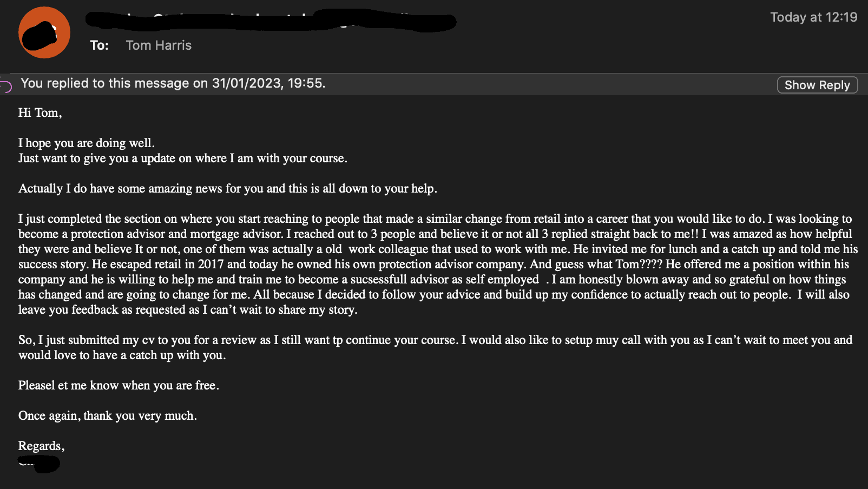Click the 'Just want to give you a update' line
This screenshot has height=489, width=868.
tap(183, 158)
